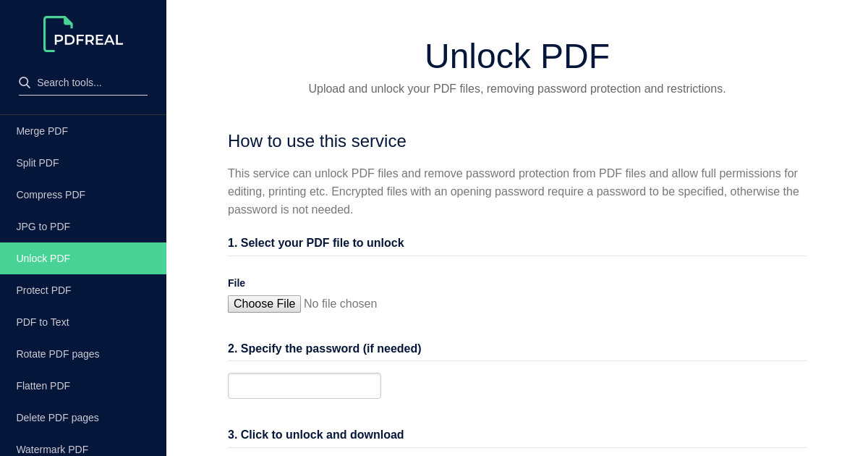Open the Delete PDF pages tool
868x456 pixels.
[57, 418]
